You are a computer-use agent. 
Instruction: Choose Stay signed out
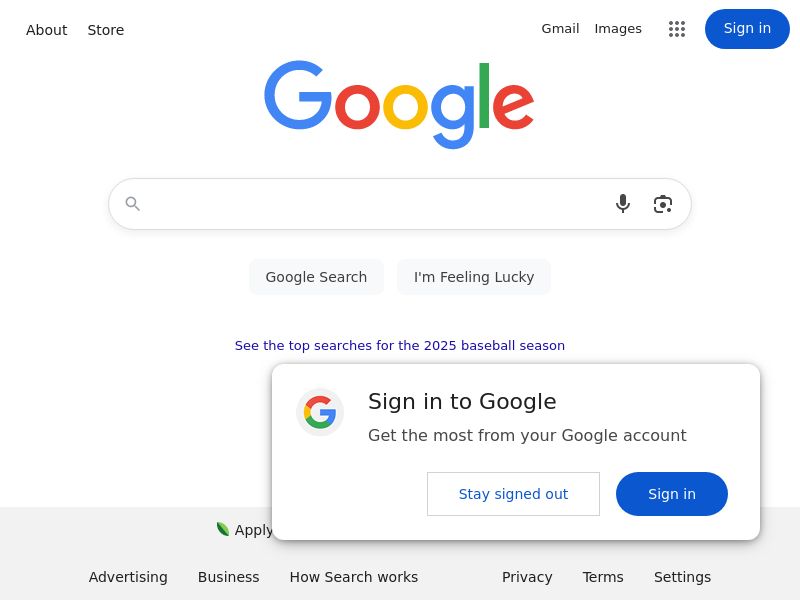(x=513, y=494)
